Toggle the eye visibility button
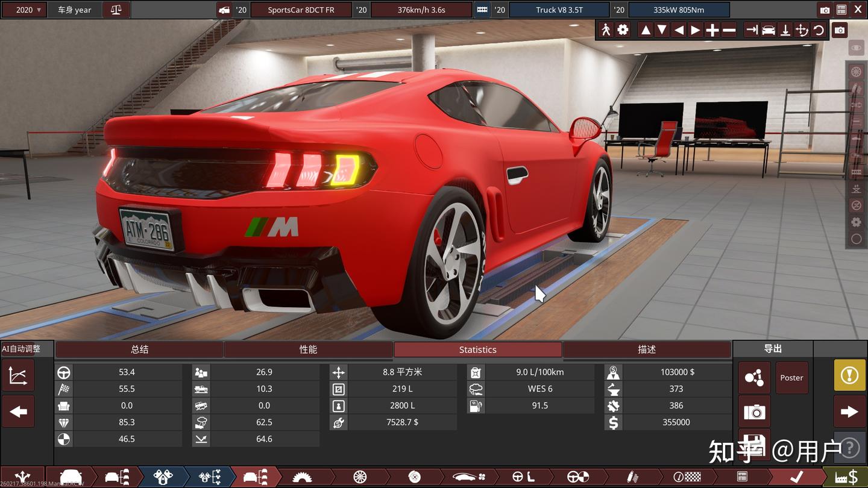Screen dimensions: 868x488 tap(856, 48)
